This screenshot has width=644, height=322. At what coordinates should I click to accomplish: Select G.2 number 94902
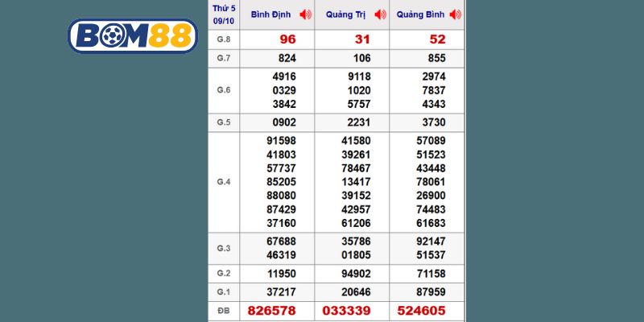tap(356, 274)
